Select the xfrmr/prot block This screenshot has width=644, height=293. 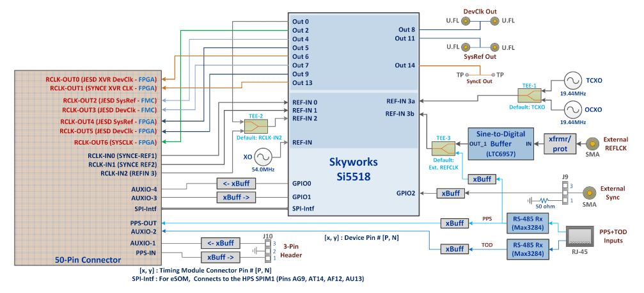(x=560, y=144)
